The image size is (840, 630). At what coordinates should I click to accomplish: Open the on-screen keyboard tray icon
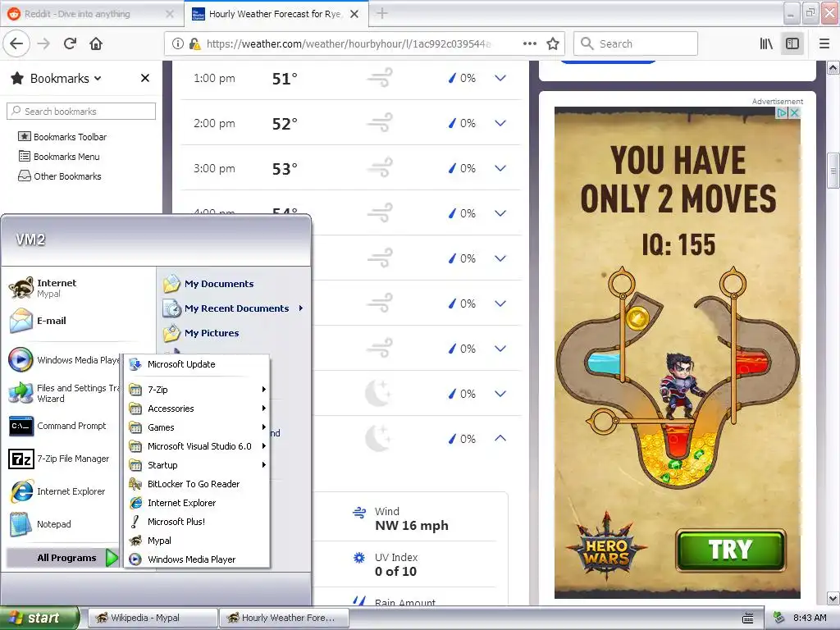[x=748, y=619]
